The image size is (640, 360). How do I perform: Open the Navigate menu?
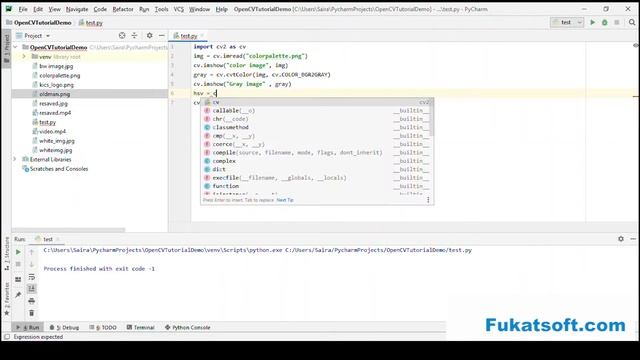pos(77,9)
